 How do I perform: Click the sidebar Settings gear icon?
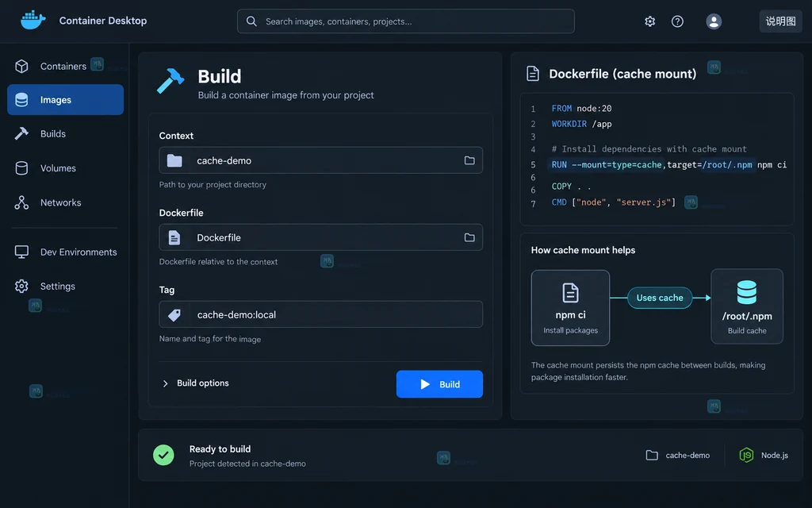[x=21, y=286]
